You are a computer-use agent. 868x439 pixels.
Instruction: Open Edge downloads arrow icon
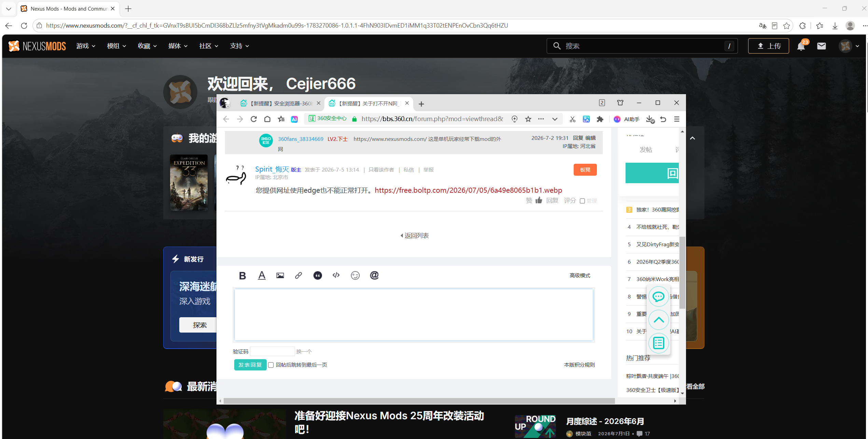[835, 26]
